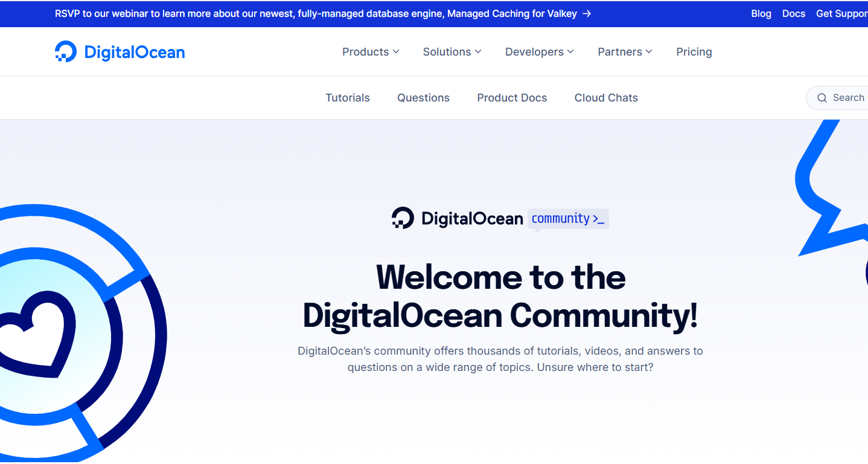Viewport: 868px width, 464px height.
Task: Select the magnifying glass search icon
Action: point(822,97)
